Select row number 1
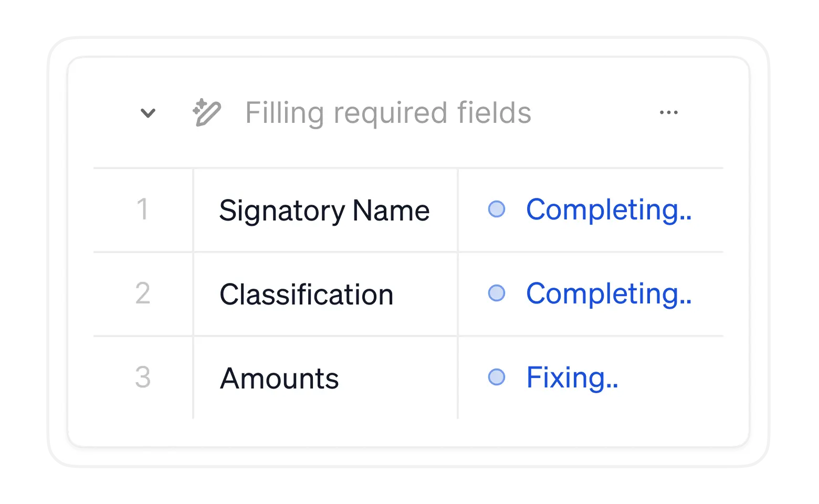This screenshot has width=819, height=504. [x=143, y=209]
